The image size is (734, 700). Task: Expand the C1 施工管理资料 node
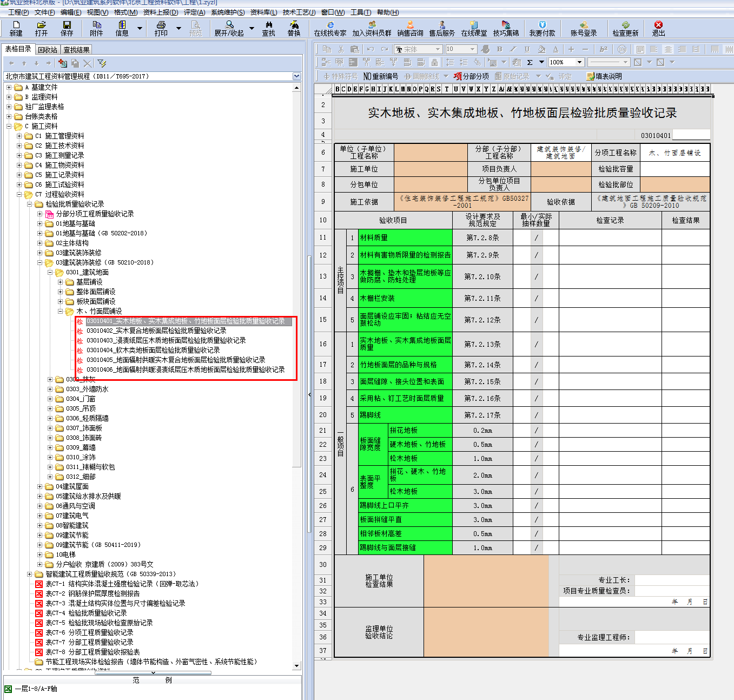click(x=19, y=136)
